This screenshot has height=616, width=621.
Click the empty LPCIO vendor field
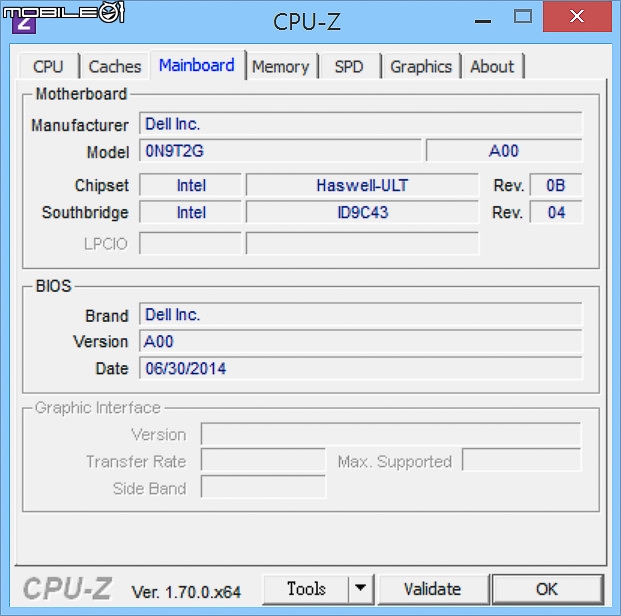click(191, 243)
